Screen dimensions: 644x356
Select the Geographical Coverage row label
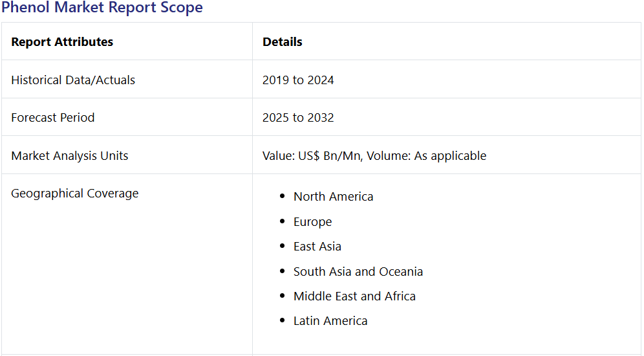coord(75,194)
